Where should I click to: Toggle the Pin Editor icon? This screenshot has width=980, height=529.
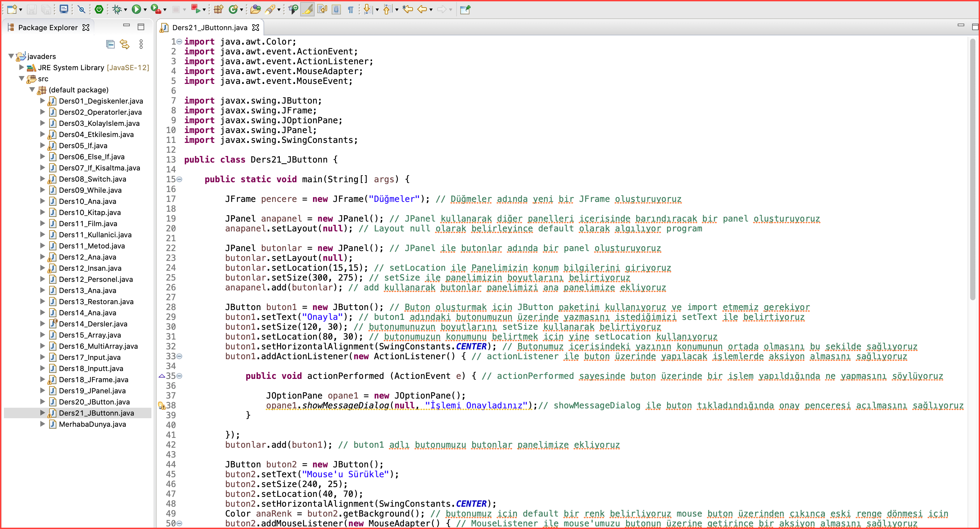(x=465, y=9)
